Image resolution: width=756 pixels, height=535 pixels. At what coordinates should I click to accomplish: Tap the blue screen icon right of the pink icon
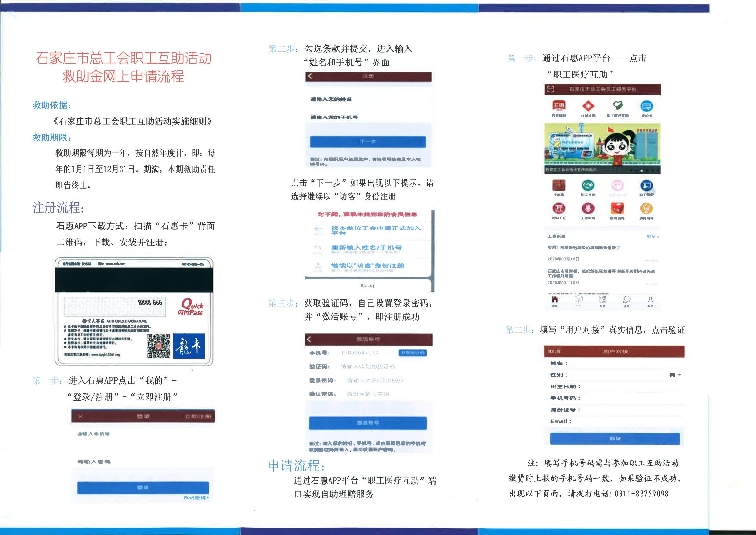(x=646, y=185)
